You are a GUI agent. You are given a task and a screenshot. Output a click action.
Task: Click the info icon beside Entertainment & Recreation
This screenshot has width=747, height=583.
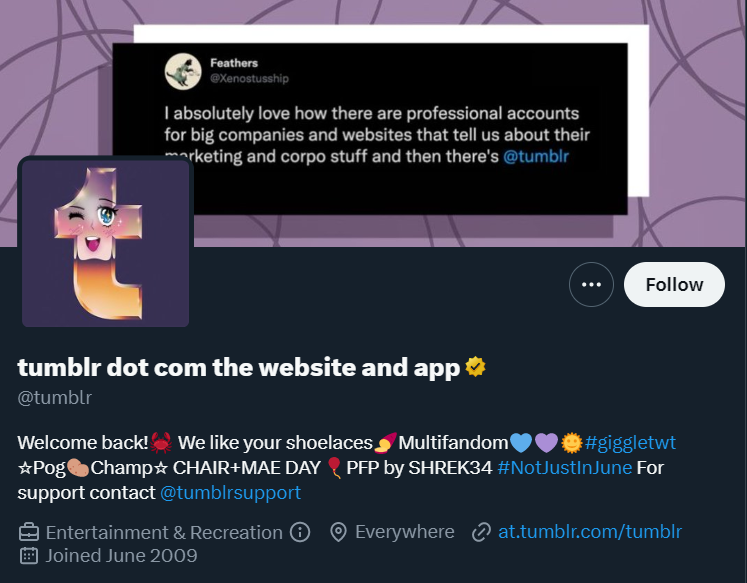coord(300,532)
